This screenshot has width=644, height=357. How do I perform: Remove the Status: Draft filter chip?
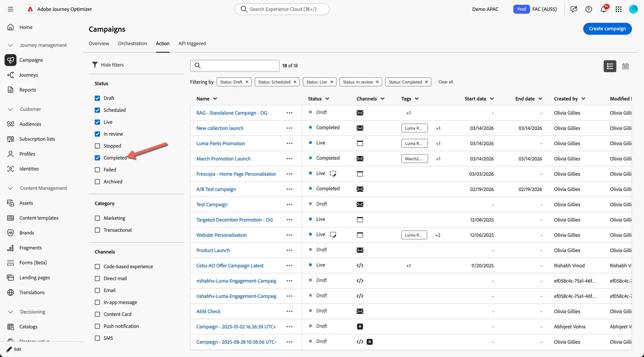pyautogui.click(x=247, y=82)
